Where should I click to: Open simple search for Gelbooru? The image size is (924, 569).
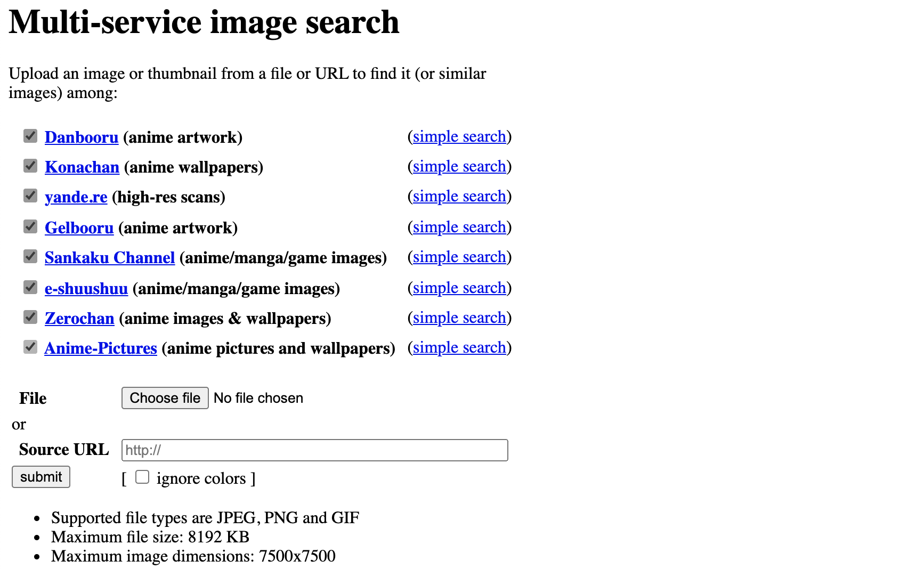point(459,227)
